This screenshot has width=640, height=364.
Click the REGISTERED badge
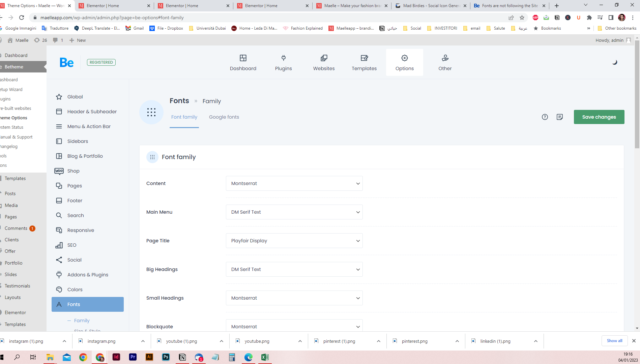coord(101,62)
